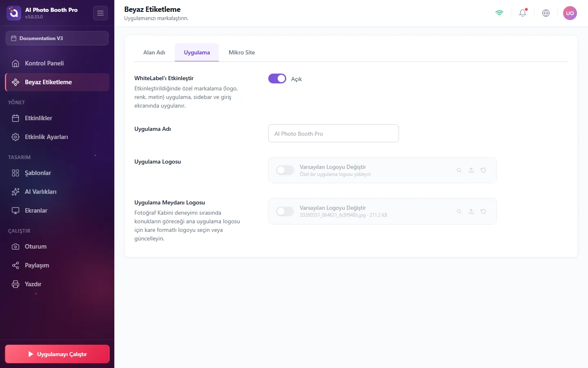Click the Uygulama Adı input field
588x368 pixels.
point(334,133)
